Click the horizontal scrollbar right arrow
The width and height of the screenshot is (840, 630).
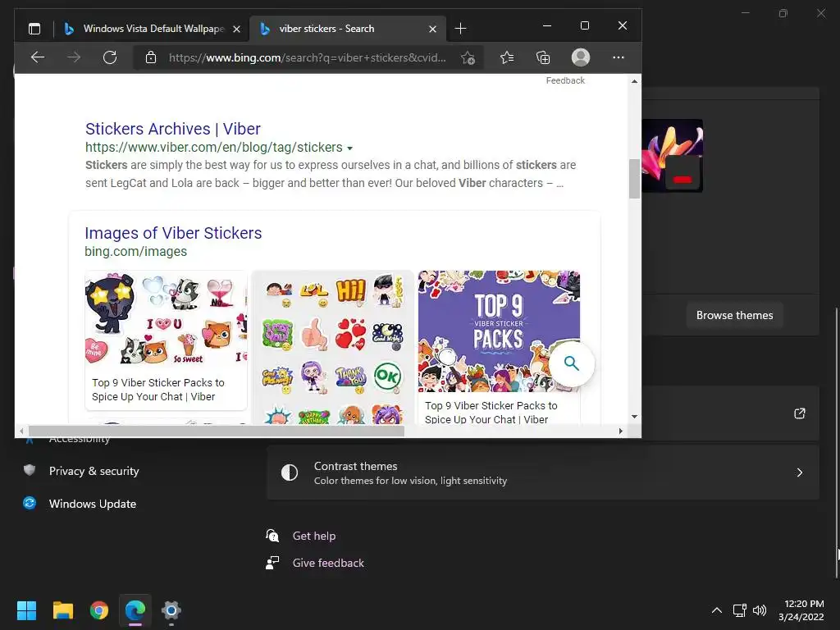[621, 431]
